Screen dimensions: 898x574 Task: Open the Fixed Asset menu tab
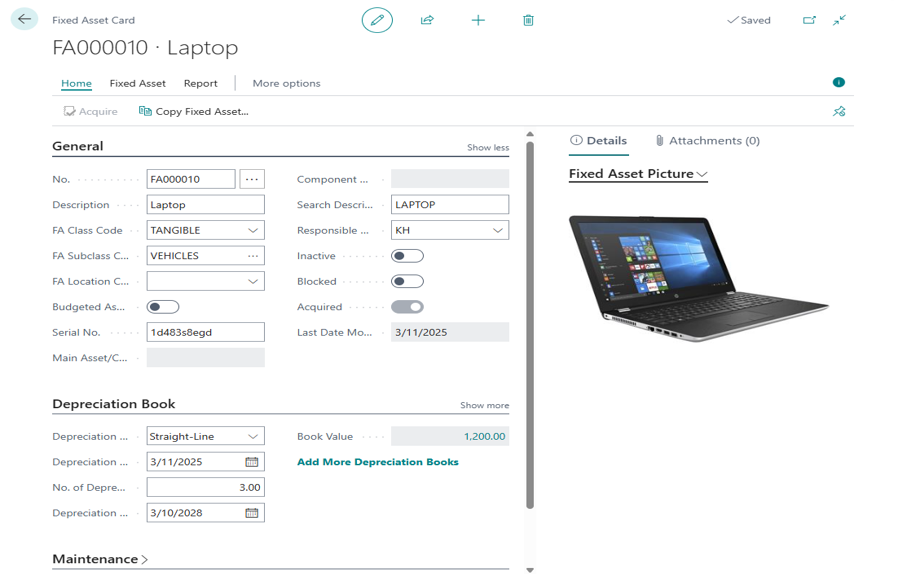[138, 83]
